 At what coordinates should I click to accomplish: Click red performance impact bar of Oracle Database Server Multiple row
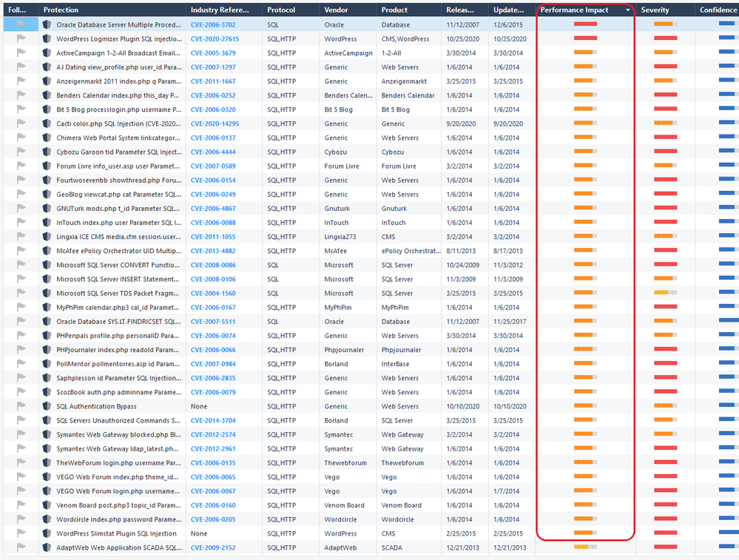(x=585, y=24)
